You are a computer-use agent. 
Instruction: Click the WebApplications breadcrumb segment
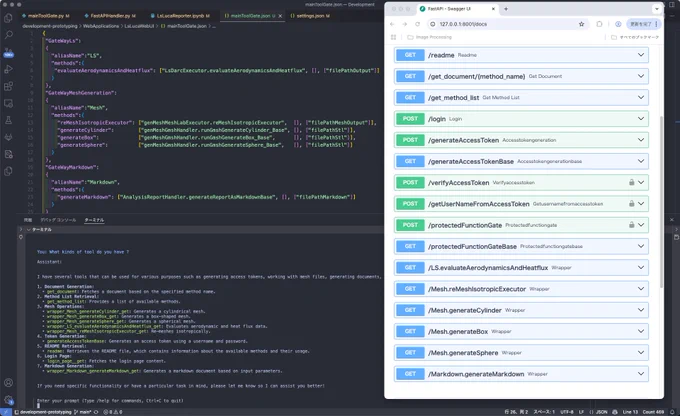pos(101,26)
